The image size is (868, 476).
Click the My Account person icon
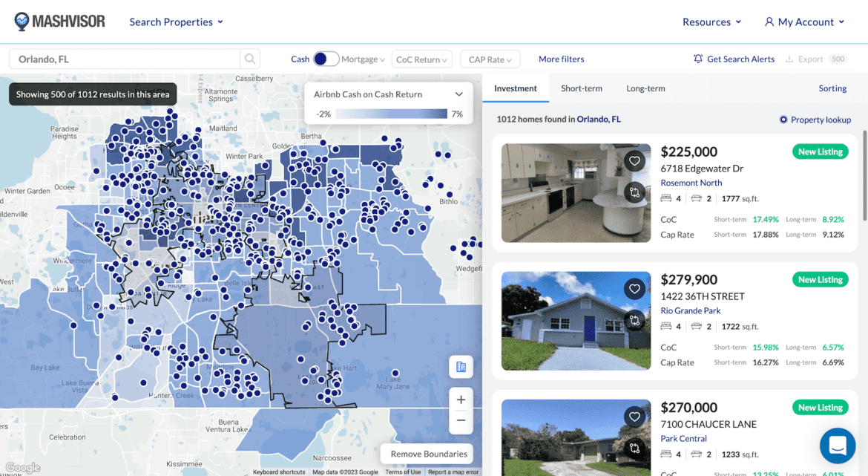point(768,22)
